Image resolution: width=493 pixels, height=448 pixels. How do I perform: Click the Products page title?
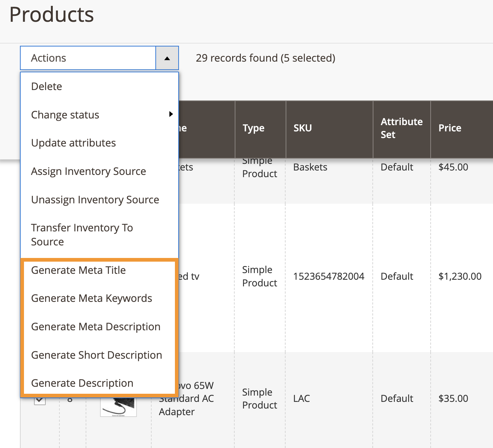[x=52, y=15]
